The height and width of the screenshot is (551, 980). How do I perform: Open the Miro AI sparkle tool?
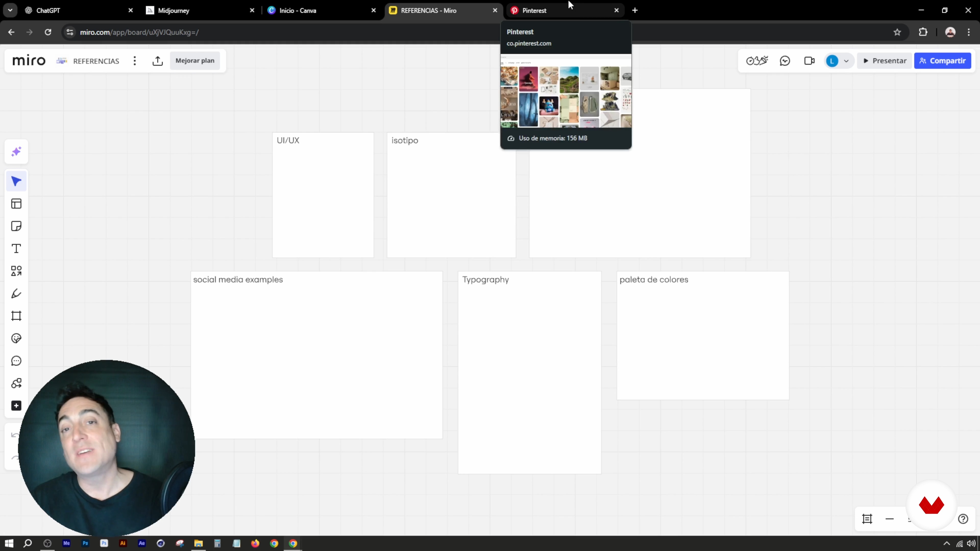(16, 152)
